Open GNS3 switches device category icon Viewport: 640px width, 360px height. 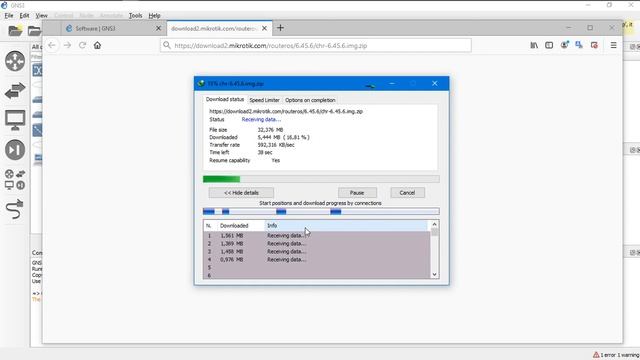click(x=15, y=91)
